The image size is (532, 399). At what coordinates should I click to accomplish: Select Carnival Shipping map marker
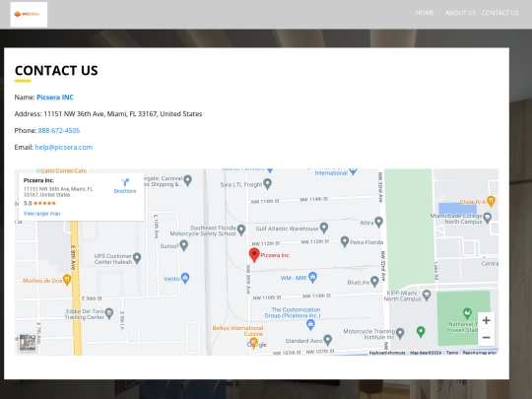coord(187,180)
